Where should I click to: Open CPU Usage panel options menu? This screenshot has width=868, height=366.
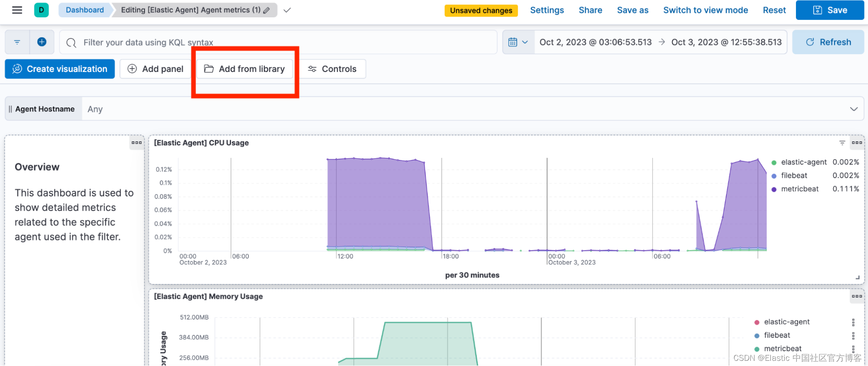pyautogui.click(x=857, y=142)
